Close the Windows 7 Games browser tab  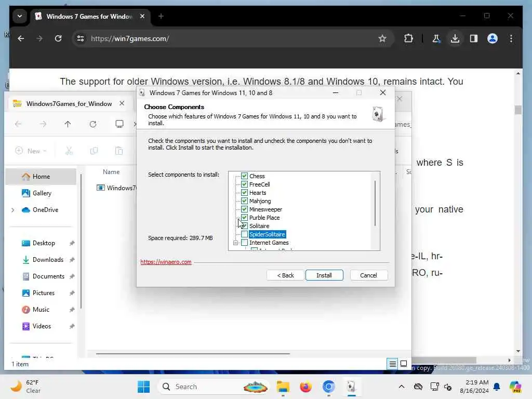point(142,16)
